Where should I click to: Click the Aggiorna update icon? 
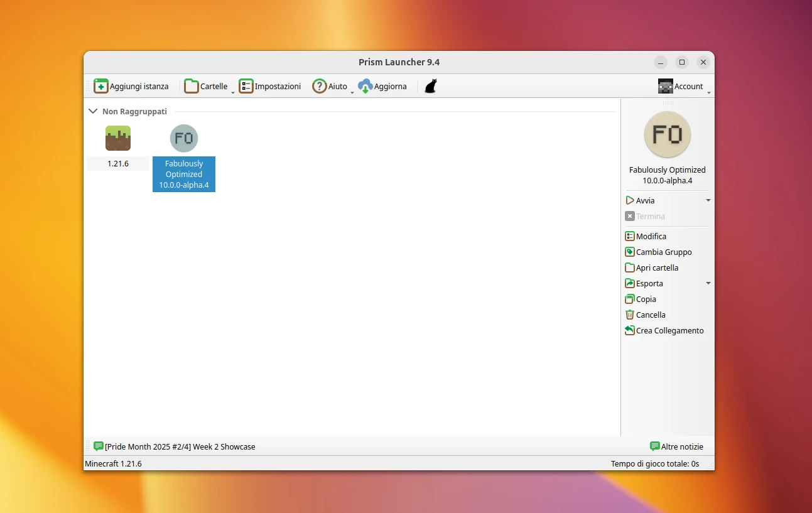tap(365, 85)
